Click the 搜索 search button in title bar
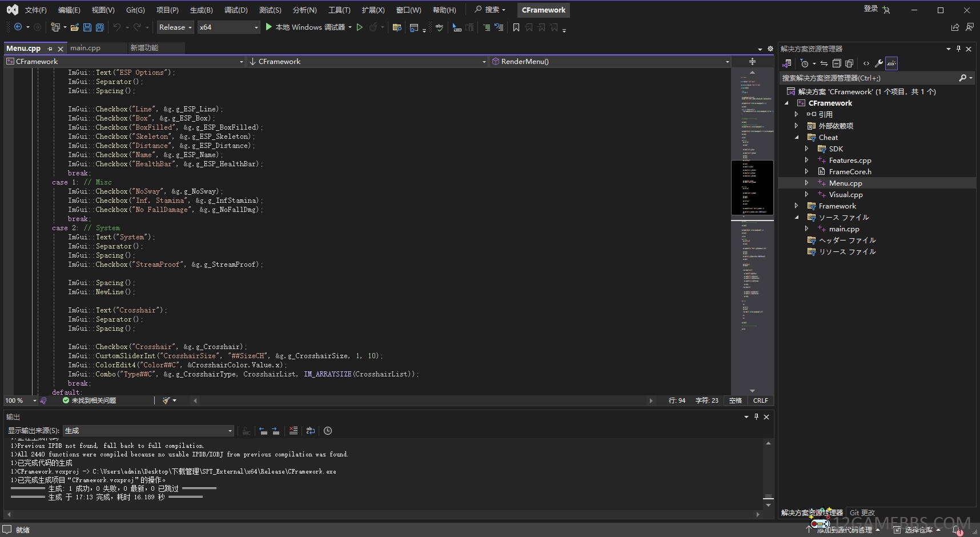Screen dimensions: 980x537 point(490,10)
